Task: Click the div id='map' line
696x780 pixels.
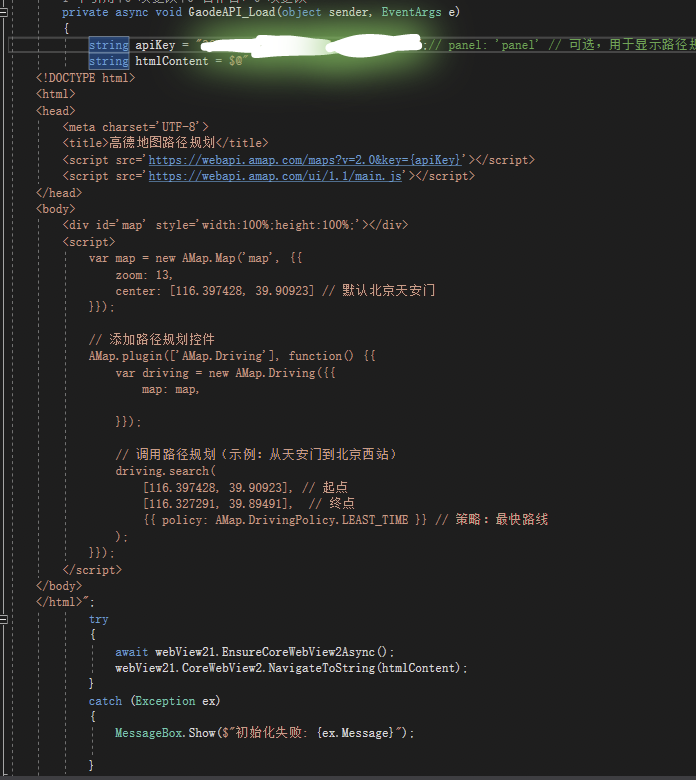Action: (235, 225)
